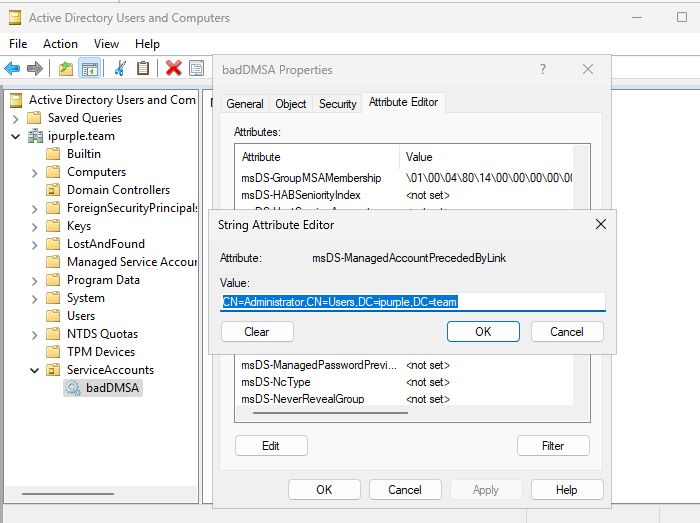
Task: Click the Properties toolbar icon
Action: coord(197,68)
